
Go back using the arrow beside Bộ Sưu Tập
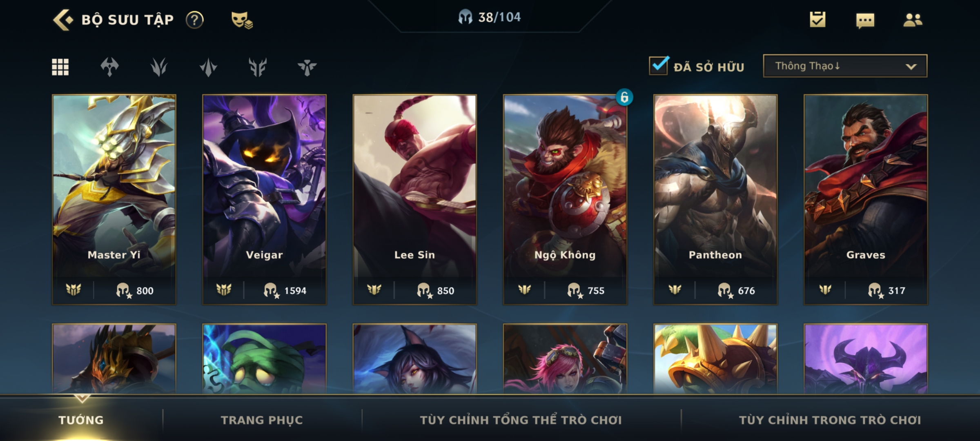click(63, 20)
